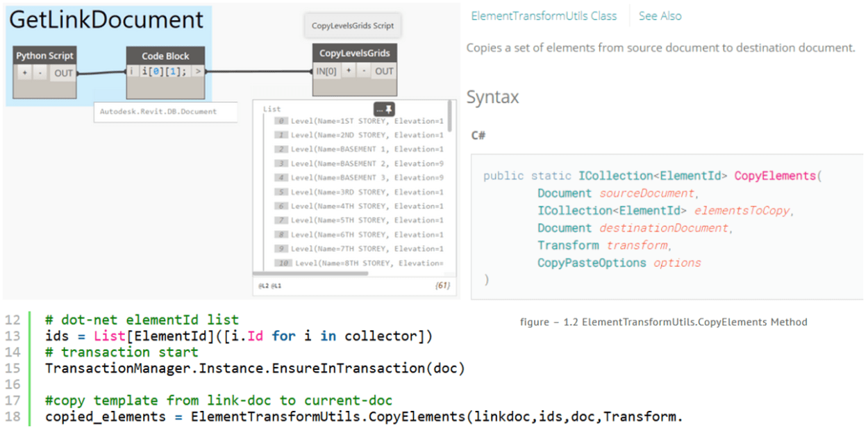Screen dimensions: 868x431
Task: Click the minus button on Python Script node
Action: click(40, 73)
